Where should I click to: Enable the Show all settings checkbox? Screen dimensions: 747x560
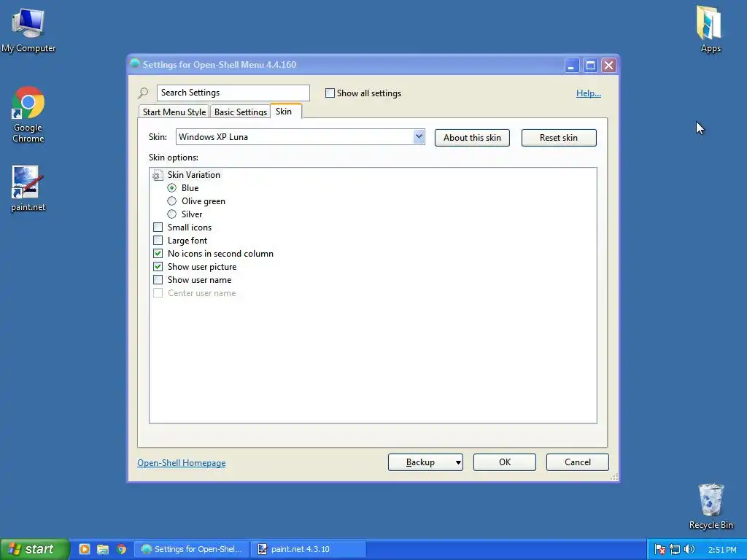pos(330,93)
